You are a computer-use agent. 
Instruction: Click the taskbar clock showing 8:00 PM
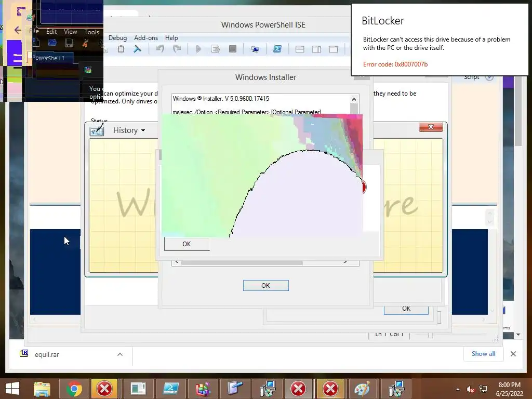point(509,389)
